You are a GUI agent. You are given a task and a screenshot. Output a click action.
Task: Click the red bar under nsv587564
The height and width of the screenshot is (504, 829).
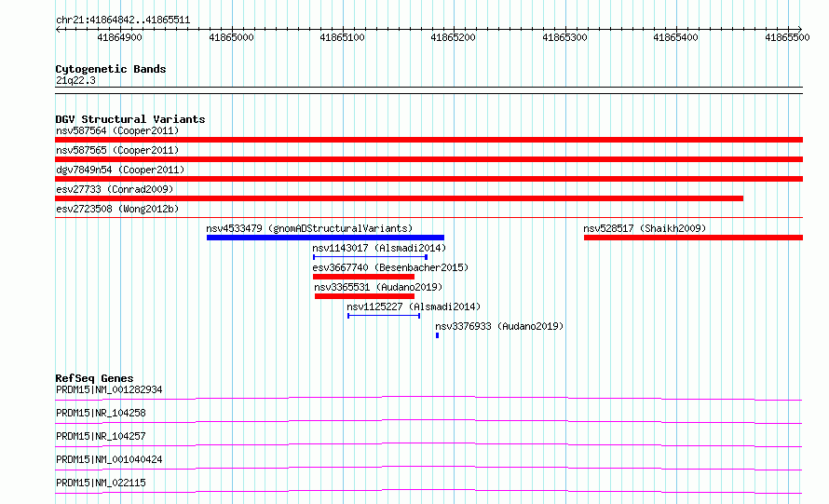(x=428, y=140)
